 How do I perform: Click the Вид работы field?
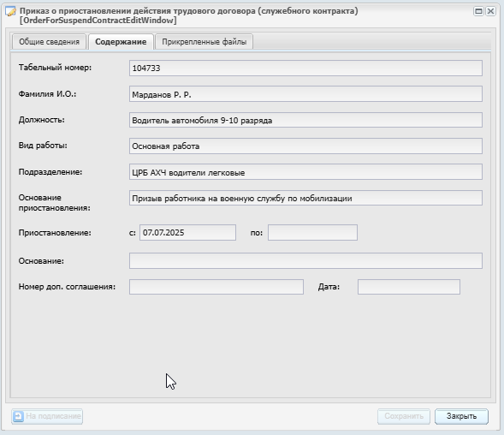(305, 146)
